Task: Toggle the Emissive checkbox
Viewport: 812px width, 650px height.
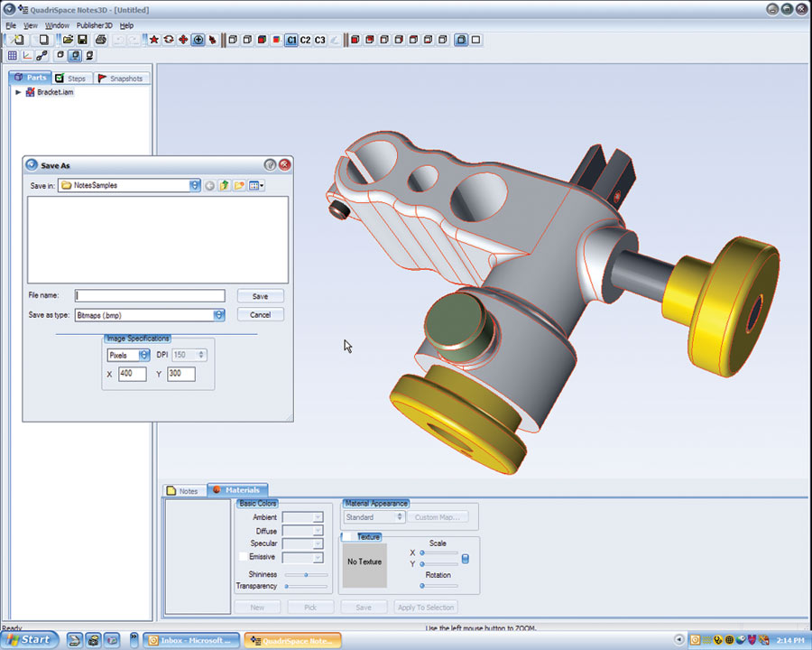Action: [x=242, y=557]
